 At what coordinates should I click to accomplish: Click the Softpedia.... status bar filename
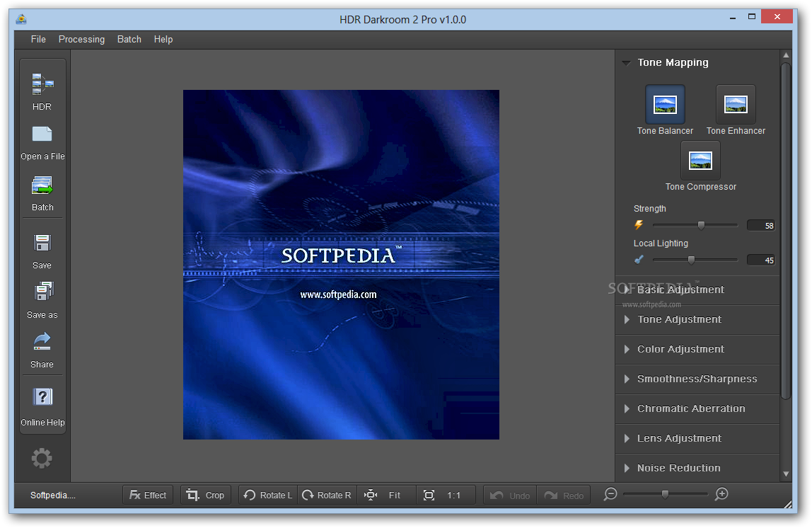point(53,495)
